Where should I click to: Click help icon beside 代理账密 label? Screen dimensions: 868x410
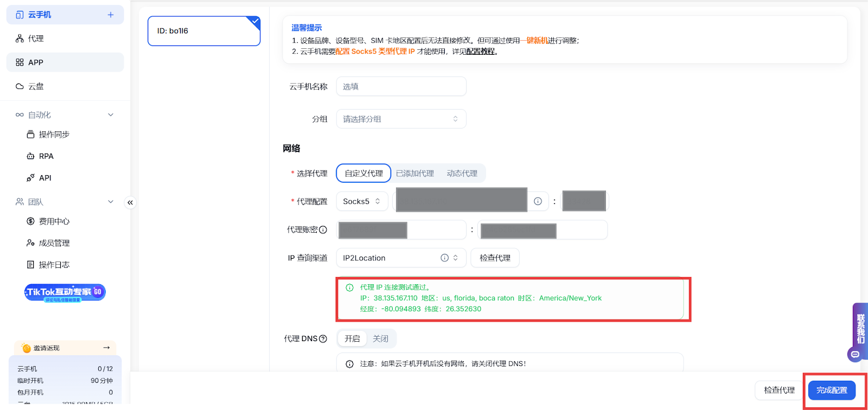[x=323, y=229]
